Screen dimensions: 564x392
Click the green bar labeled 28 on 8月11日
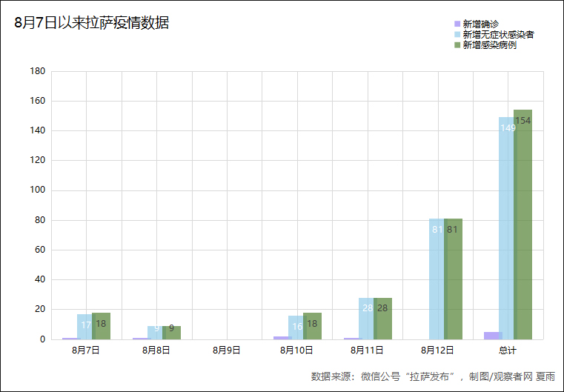pyautogui.click(x=382, y=319)
